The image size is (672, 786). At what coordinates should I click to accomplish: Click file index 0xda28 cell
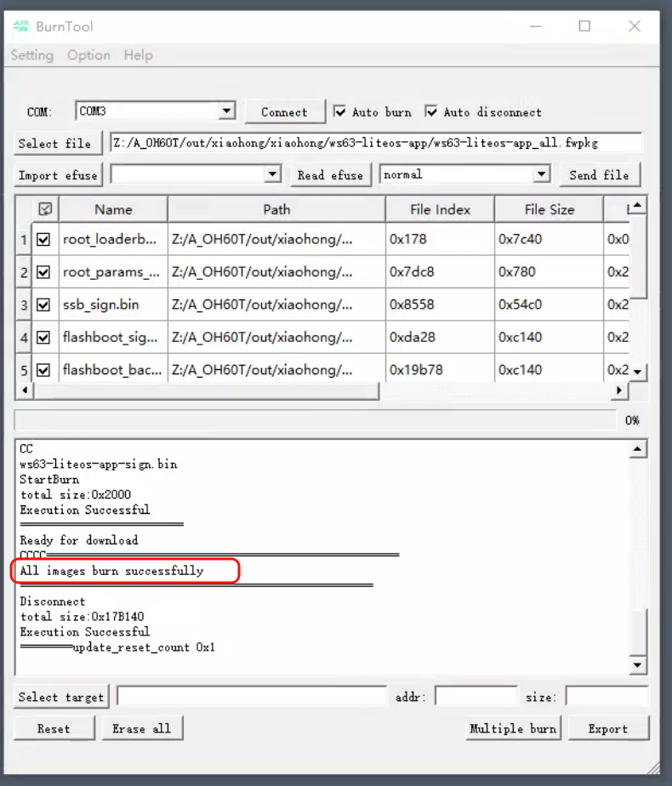(440, 338)
